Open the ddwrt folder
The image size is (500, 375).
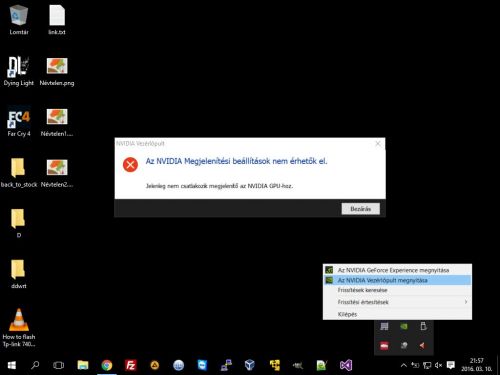click(x=19, y=274)
